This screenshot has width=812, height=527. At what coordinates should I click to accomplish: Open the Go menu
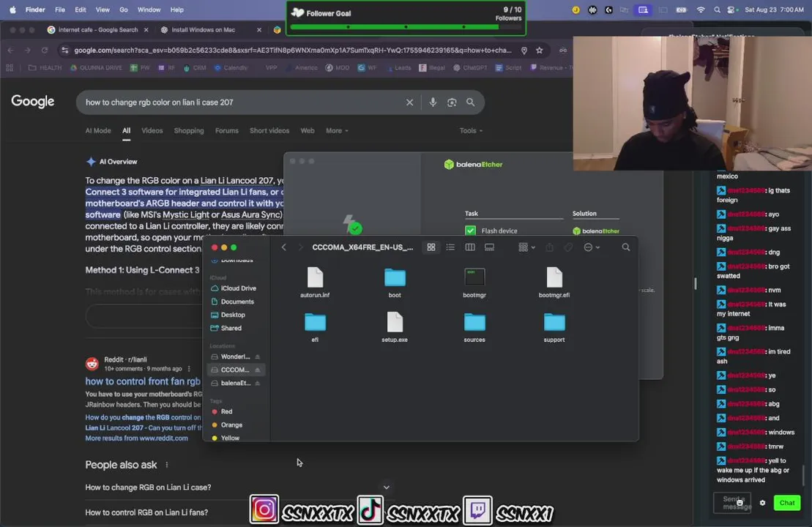[x=124, y=10]
